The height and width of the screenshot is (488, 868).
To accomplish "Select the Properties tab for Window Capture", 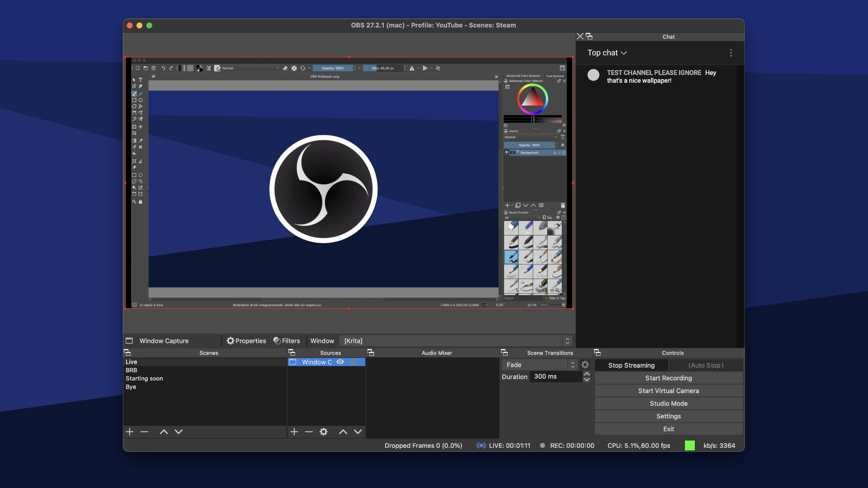I will tap(246, 340).
